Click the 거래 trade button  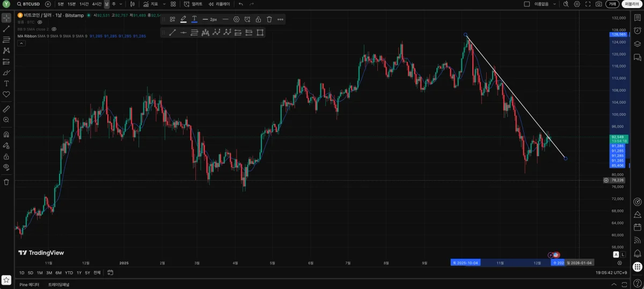click(612, 4)
